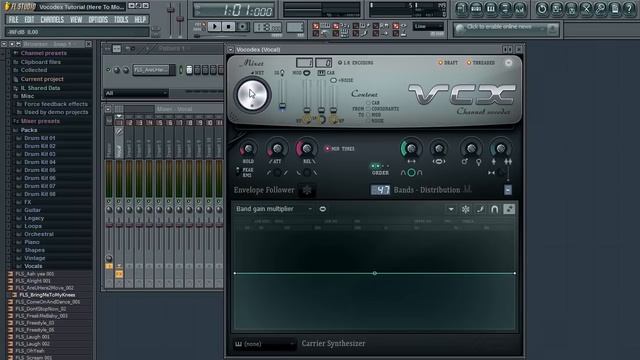Click the Stop button in transport
640x360 pixels.
(x=228, y=27)
